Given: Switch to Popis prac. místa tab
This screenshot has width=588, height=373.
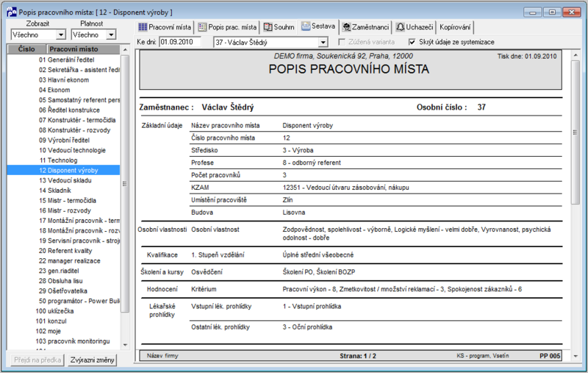Looking at the screenshot, I should 228,27.
